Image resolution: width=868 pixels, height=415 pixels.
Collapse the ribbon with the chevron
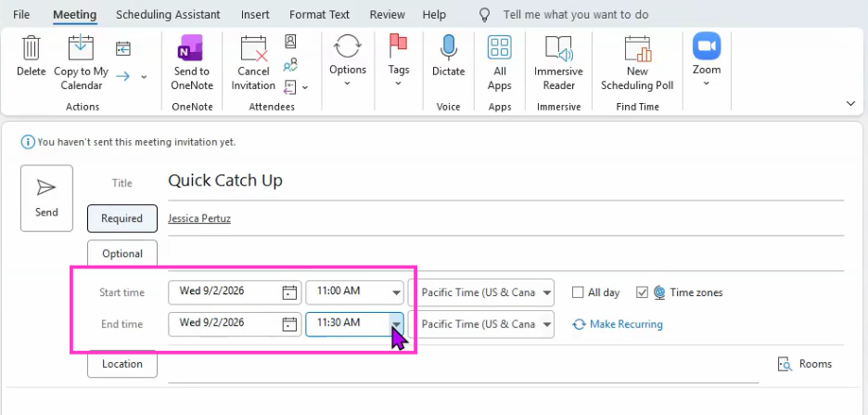[851, 104]
